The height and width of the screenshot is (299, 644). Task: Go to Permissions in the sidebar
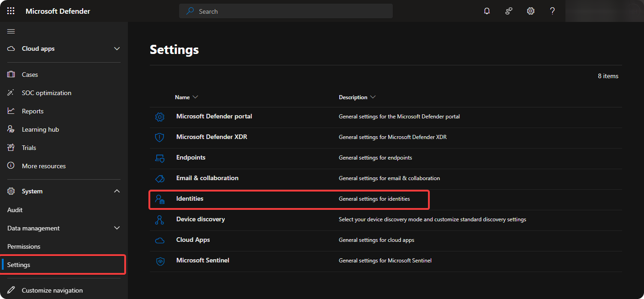[x=24, y=246]
